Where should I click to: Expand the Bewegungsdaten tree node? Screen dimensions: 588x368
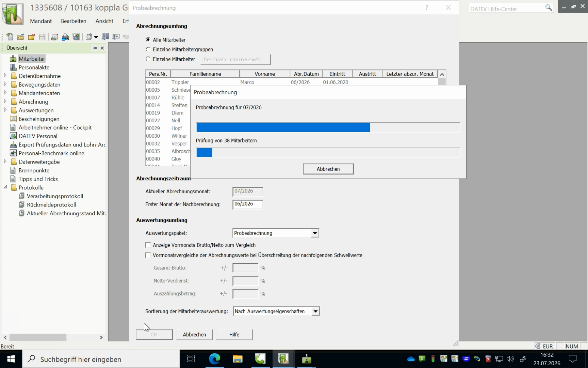(5, 84)
